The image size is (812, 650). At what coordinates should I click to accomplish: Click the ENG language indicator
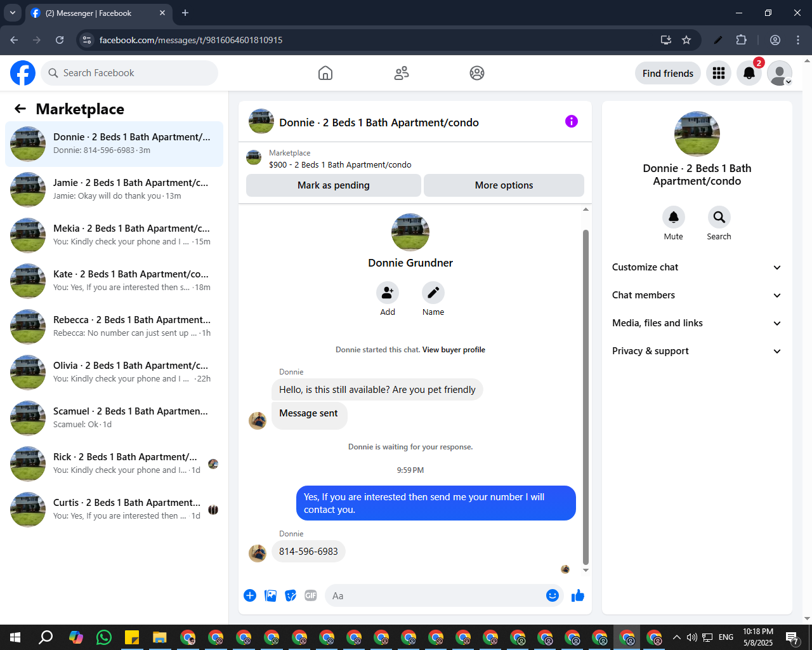coord(726,637)
